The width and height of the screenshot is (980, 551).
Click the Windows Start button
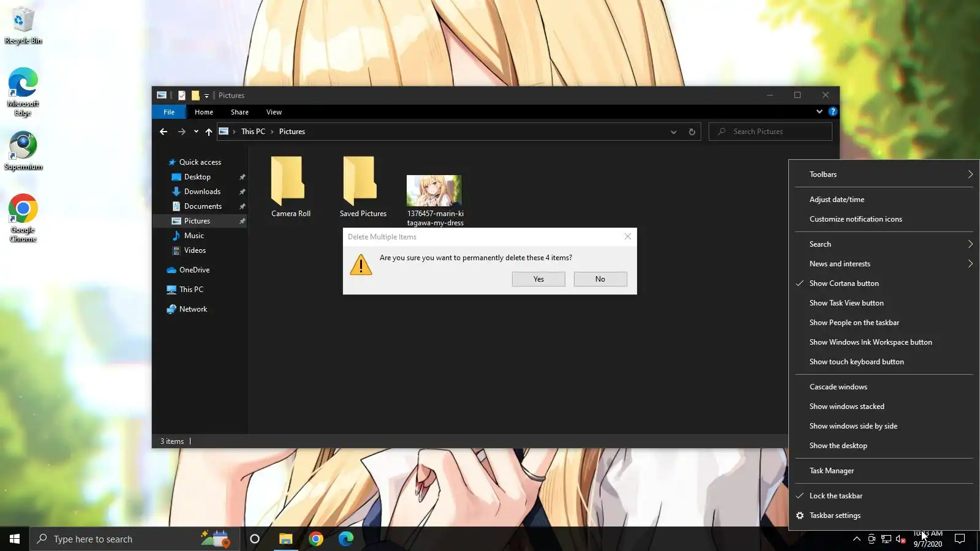[x=15, y=539]
